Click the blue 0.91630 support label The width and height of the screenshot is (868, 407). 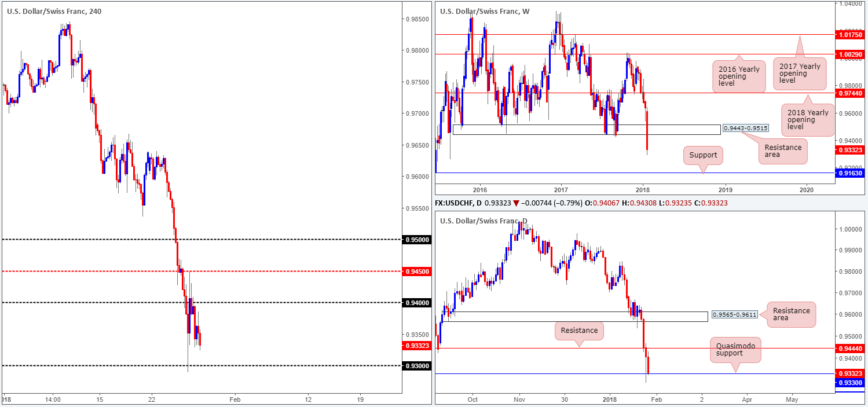pos(851,173)
